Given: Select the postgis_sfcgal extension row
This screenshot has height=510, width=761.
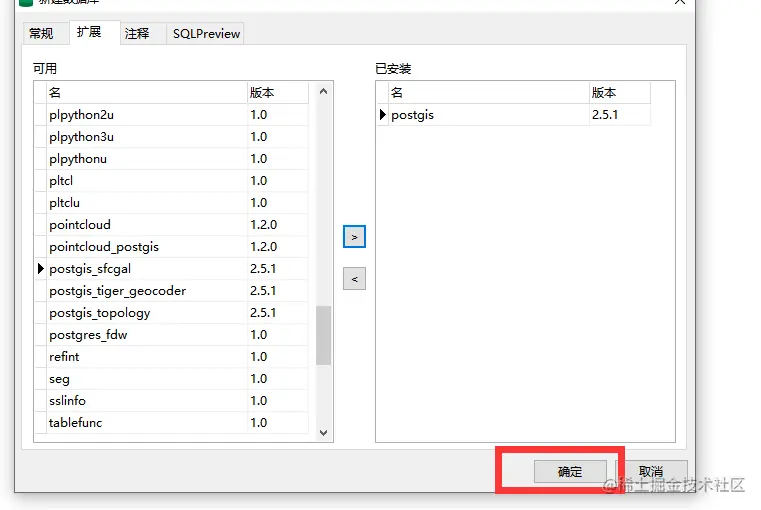Looking at the screenshot, I should click(171, 269).
